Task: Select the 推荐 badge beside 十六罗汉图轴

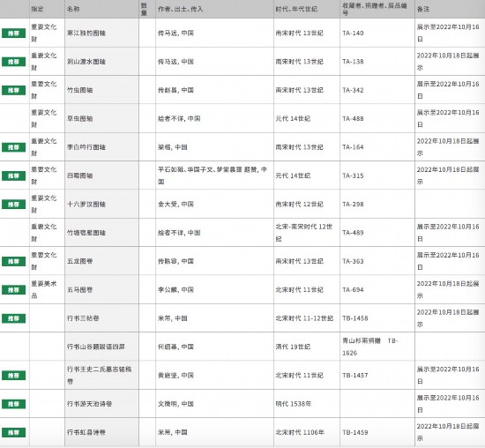Action: (13, 205)
